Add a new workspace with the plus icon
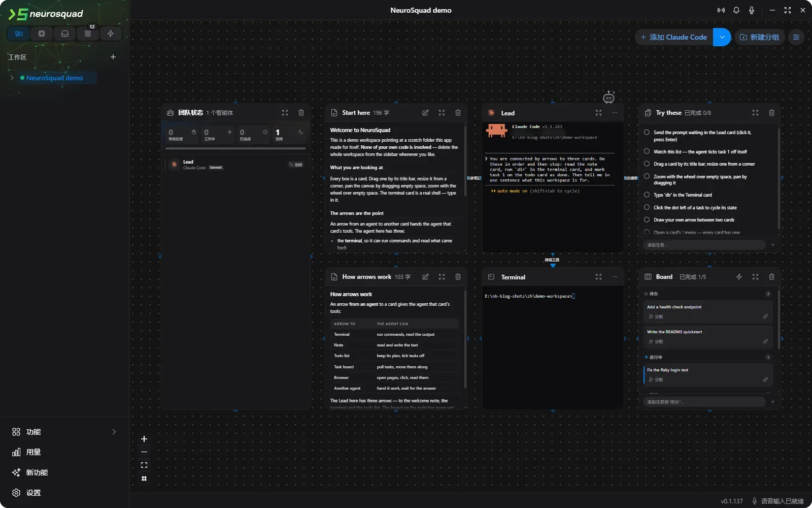 click(x=113, y=57)
